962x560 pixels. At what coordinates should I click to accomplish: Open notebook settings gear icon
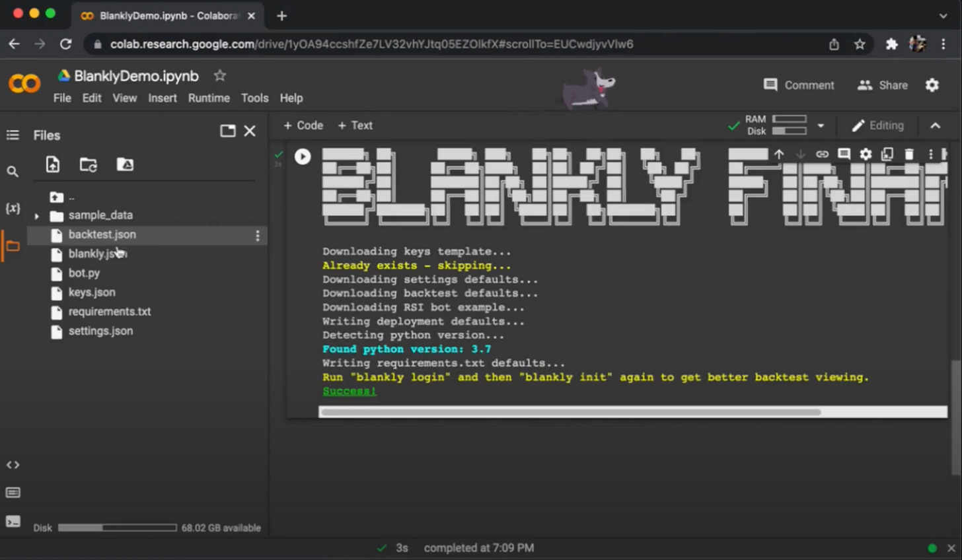(932, 85)
